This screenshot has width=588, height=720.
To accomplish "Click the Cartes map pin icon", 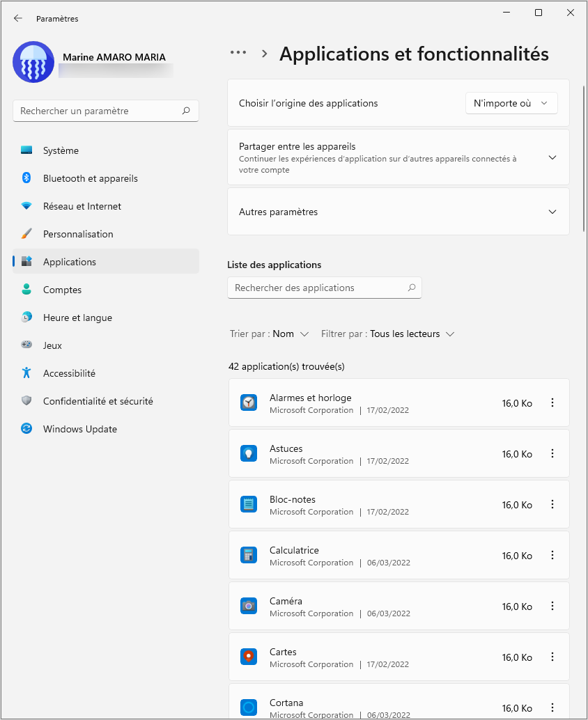I will tap(249, 657).
